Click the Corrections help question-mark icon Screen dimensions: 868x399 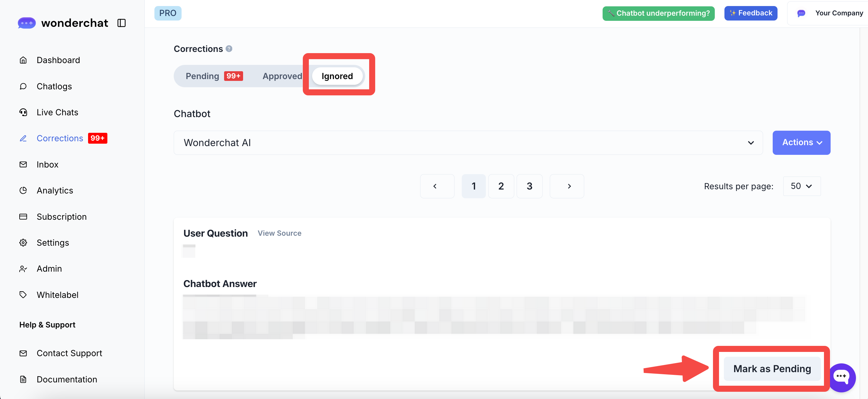(229, 49)
